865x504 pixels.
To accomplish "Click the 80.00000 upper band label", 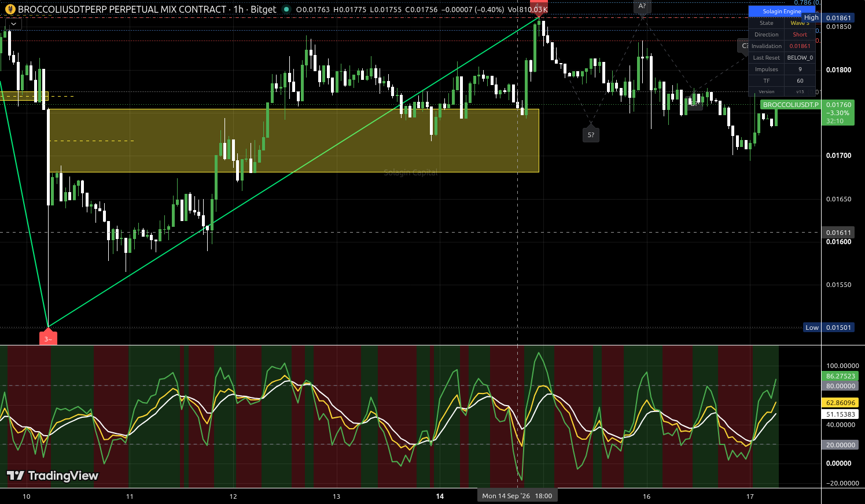I will [840, 386].
